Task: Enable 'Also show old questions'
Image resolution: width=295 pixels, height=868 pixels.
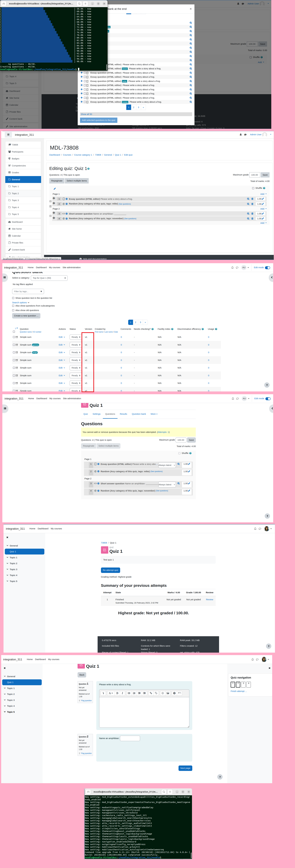Action: click(13, 310)
